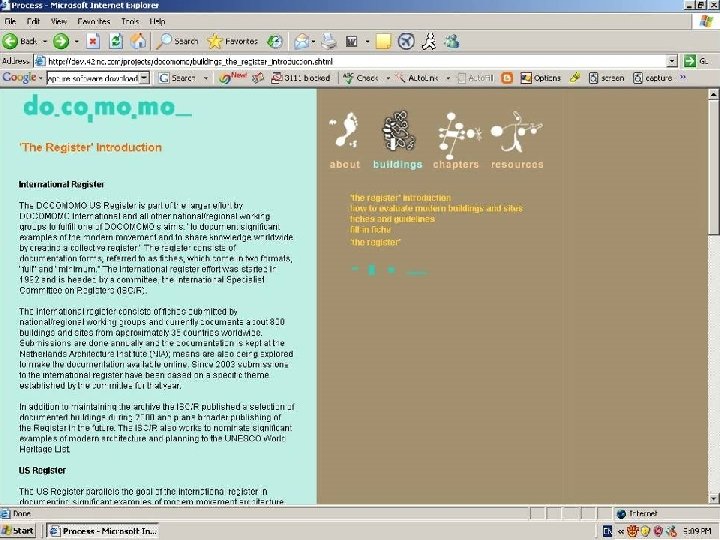The height and width of the screenshot is (540, 720).
Task: Open the Google search box history dropdown
Action: tap(144, 78)
